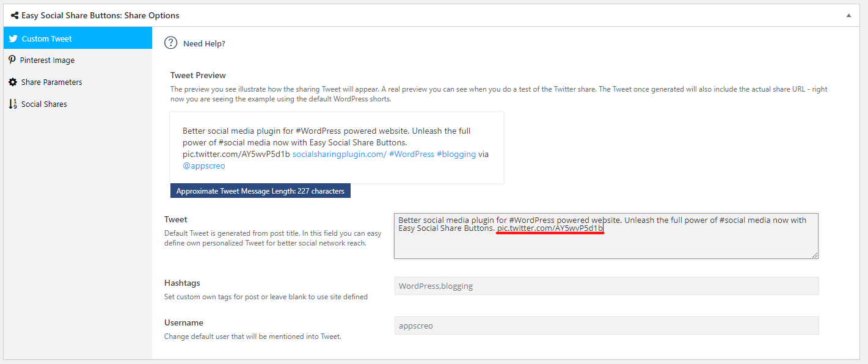Click the gear icon beside Share Parameters
Viewport: 868px width, 364px height.
click(x=13, y=82)
